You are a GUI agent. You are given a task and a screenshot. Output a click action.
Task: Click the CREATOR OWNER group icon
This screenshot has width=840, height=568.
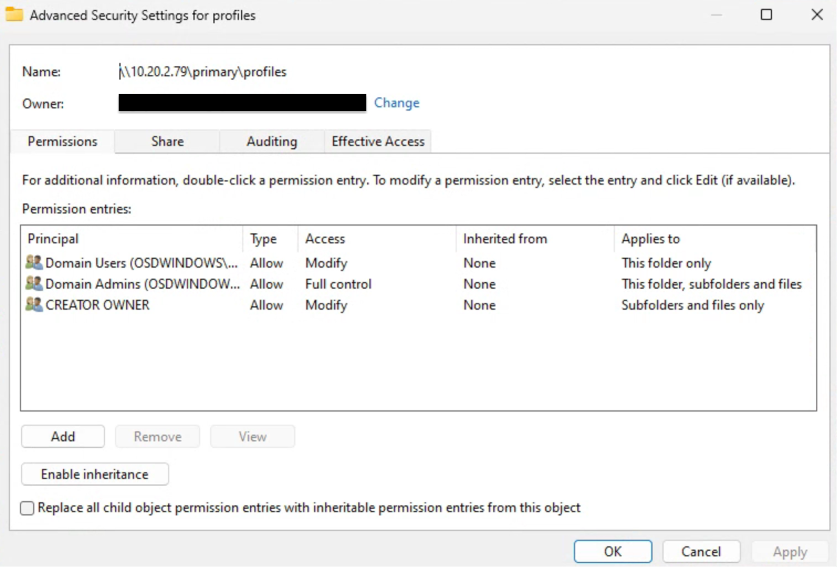[34, 305]
